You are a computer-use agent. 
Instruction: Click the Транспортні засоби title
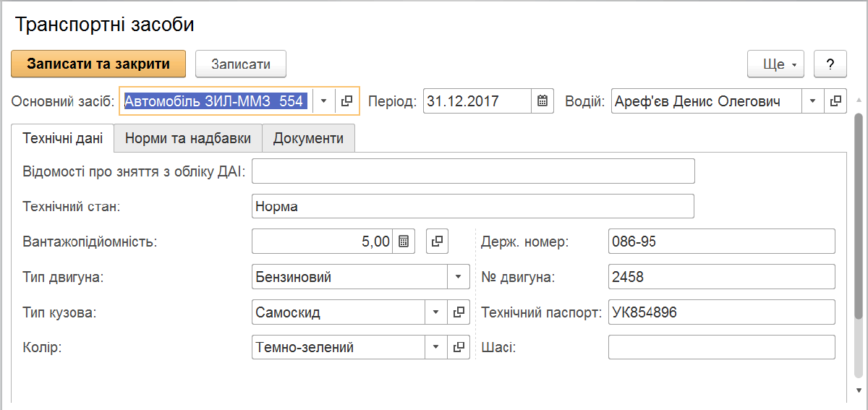pyautogui.click(x=105, y=25)
